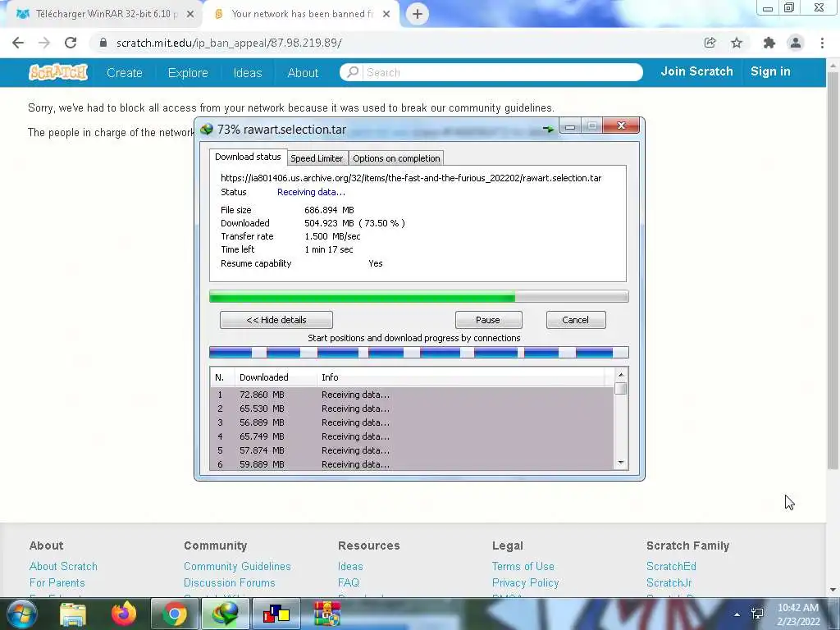Open the About Scratch footer link

63,566
